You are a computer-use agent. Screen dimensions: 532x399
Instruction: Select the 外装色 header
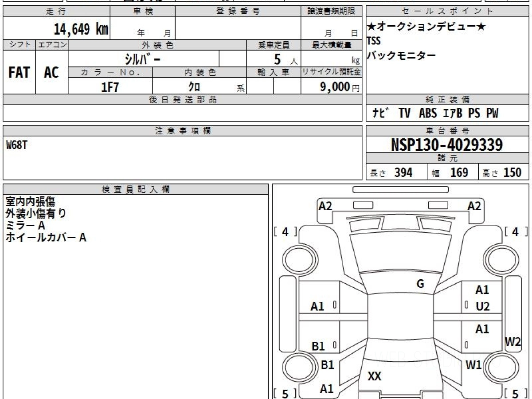pyautogui.click(x=157, y=45)
